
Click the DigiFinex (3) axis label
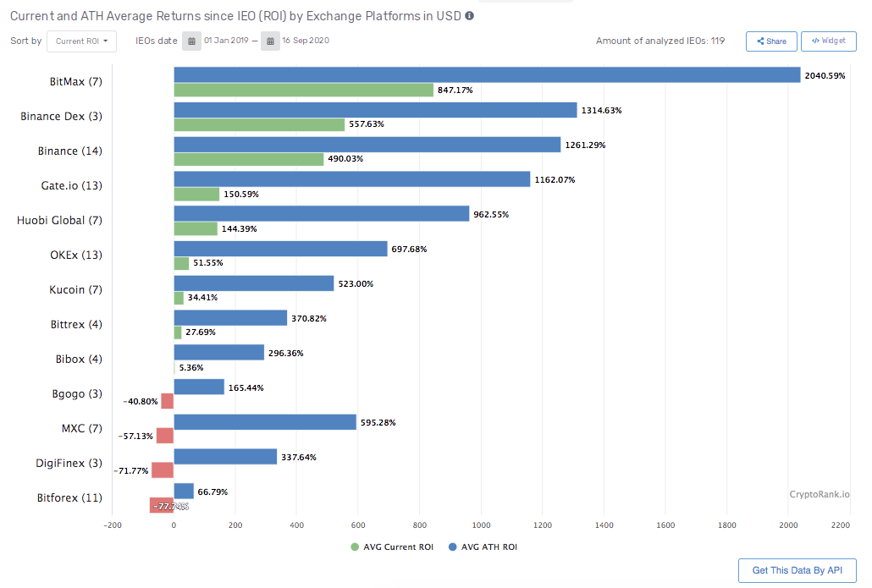point(69,463)
